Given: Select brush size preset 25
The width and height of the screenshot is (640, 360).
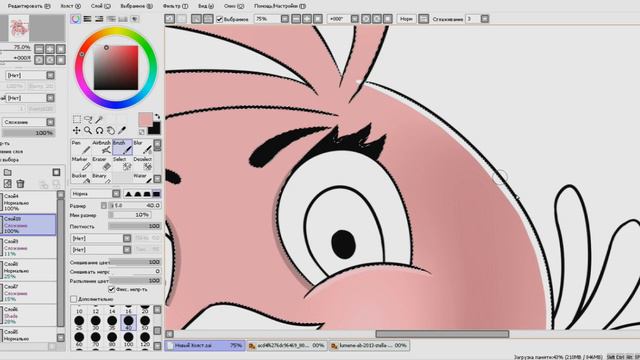Looking at the screenshot, I should pos(79,321).
